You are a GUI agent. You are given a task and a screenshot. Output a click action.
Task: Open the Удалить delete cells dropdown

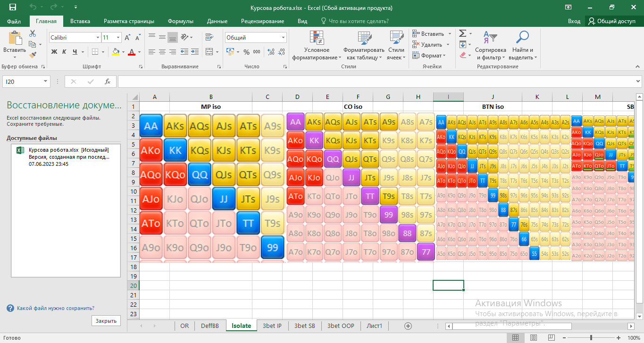pyautogui.click(x=447, y=45)
